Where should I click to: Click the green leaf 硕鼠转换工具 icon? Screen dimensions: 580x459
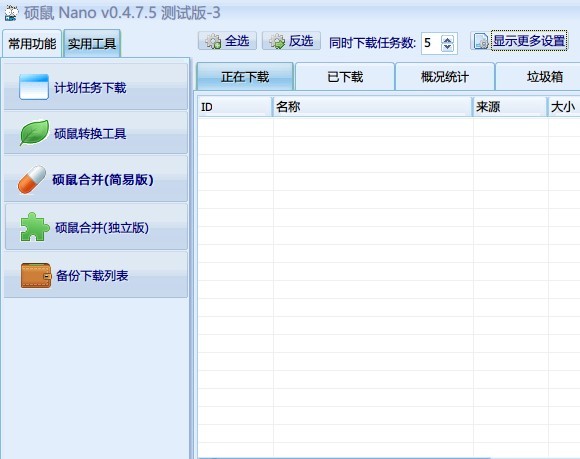click(34, 133)
